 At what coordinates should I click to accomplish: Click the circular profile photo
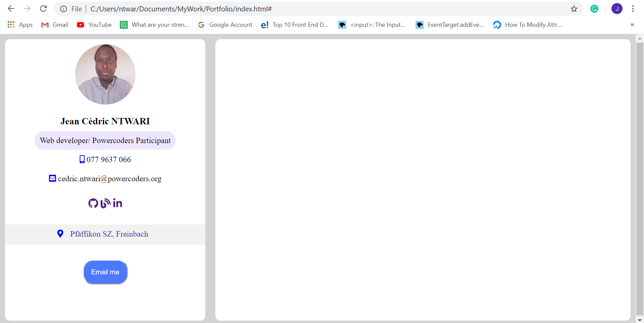click(x=105, y=74)
